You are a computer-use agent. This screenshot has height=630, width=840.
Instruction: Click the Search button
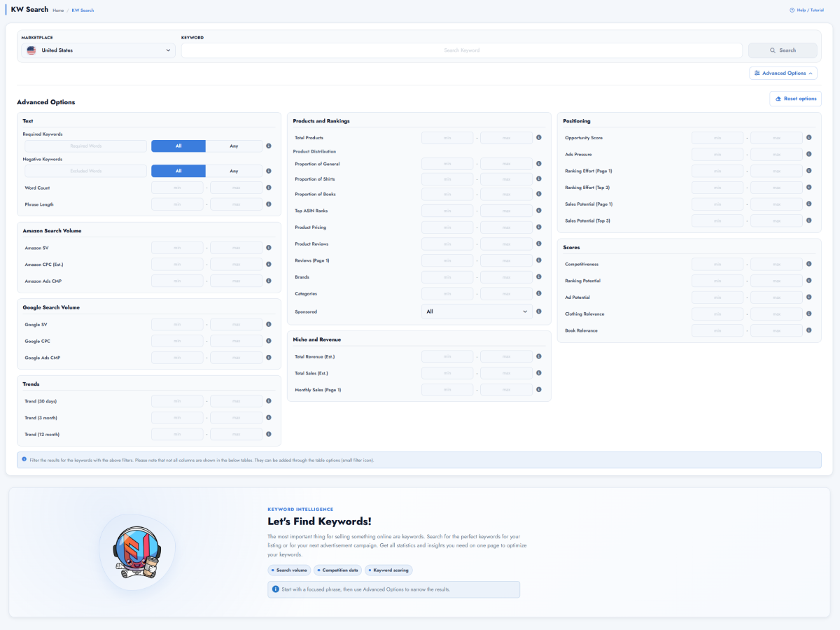pos(783,50)
